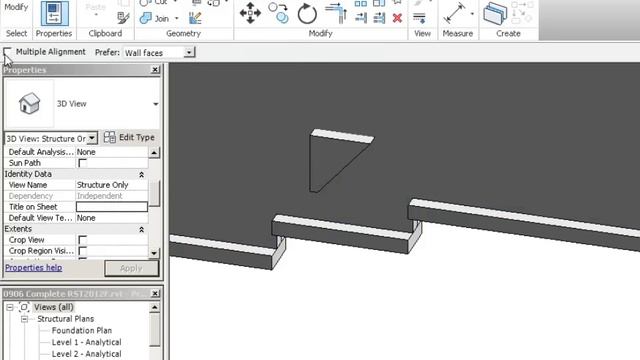Activate the Copy tool

(x=279, y=13)
